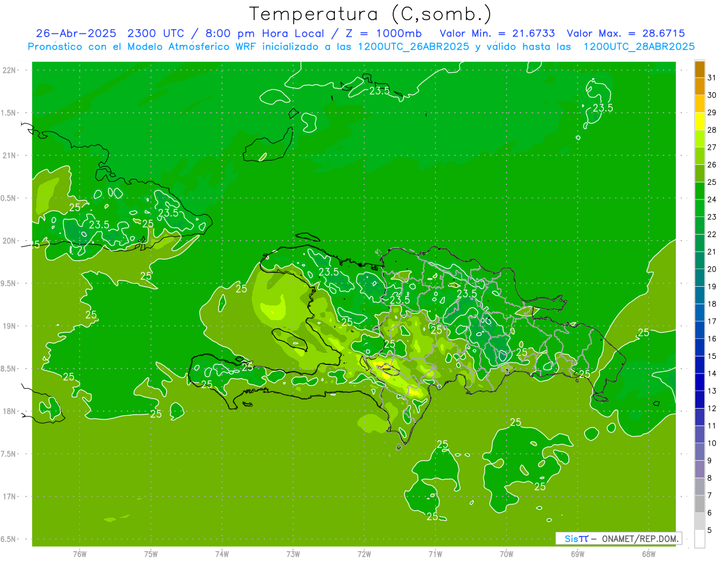Click the purple color bar swatch between 9 and 10

click(x=699, y=452)
